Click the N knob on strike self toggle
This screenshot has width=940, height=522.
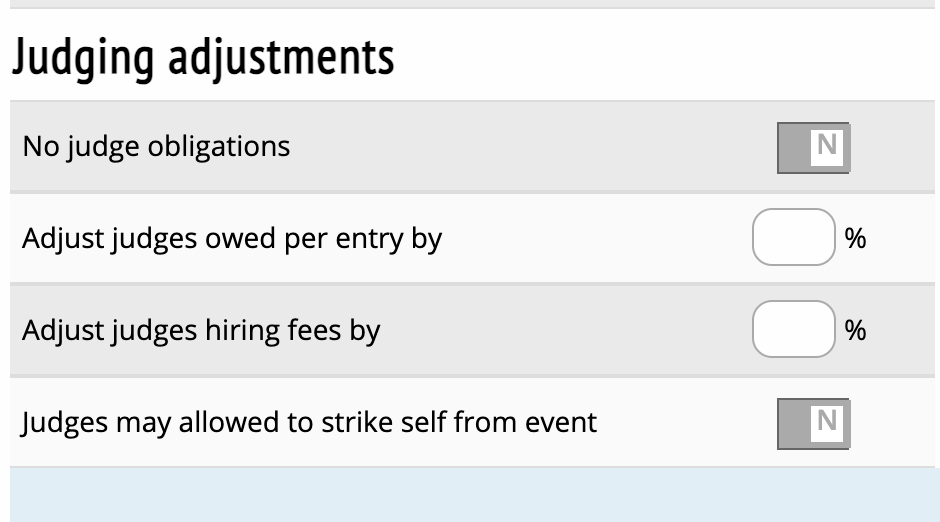(827, 423)
